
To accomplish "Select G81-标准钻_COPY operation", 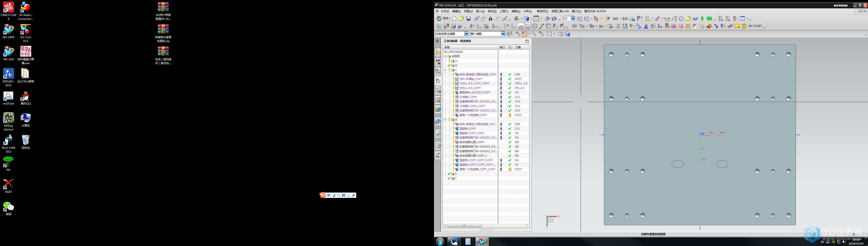I will click(x=471, y=79).
